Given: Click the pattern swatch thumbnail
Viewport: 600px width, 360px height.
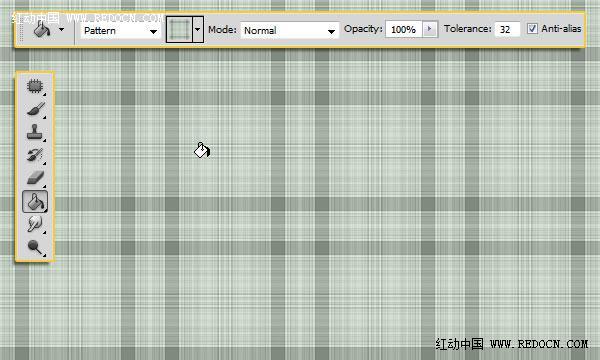Looking at the screenshot, I should (179, 29).
